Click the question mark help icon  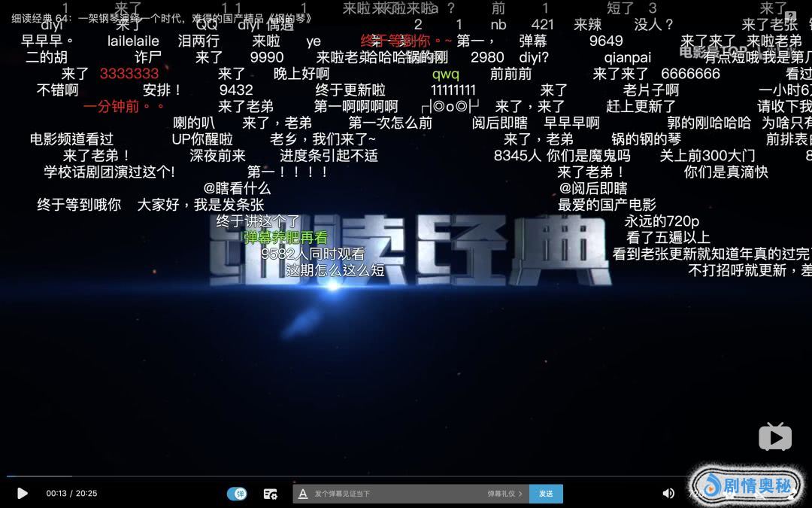[789, 16]
